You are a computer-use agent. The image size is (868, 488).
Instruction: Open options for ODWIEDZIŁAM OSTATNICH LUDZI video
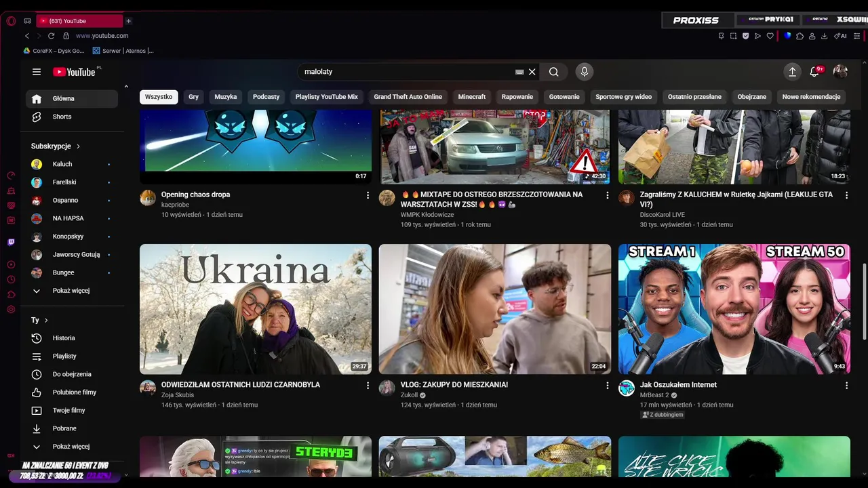click(368, 386)
